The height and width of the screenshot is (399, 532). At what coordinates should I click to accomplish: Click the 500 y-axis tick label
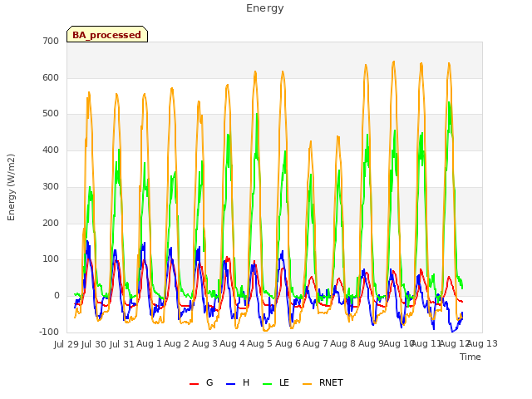coord(51,114)
